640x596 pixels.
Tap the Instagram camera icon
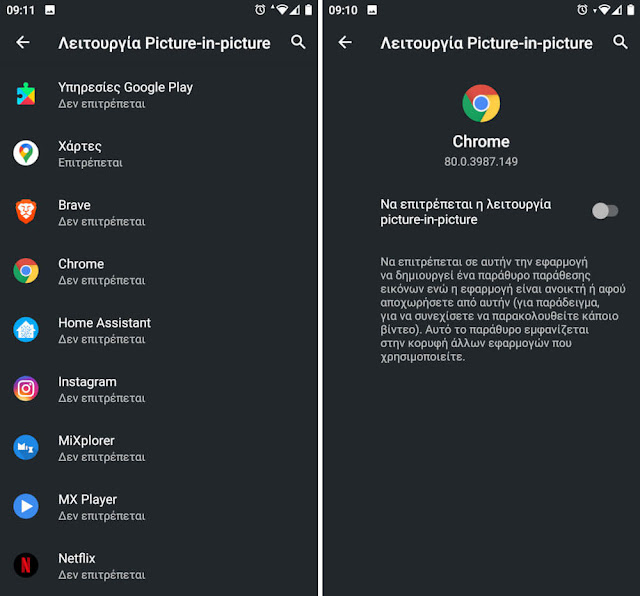click(26, 388)
